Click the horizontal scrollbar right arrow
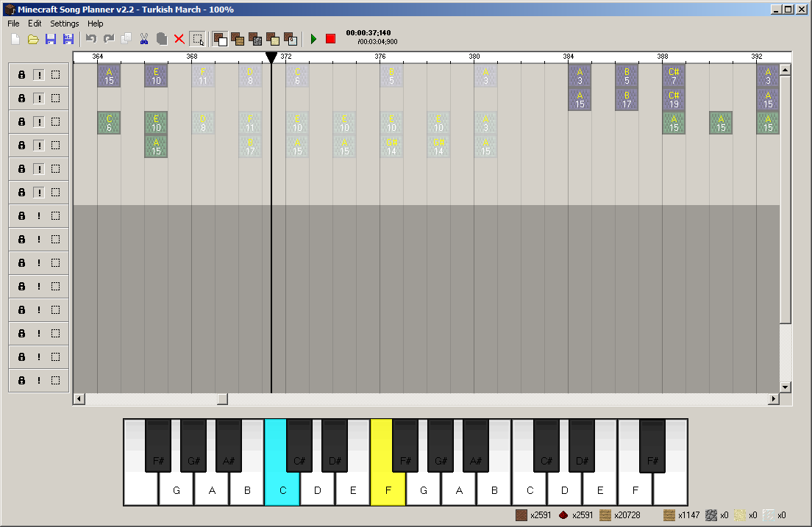 click(x=774, y=398)
